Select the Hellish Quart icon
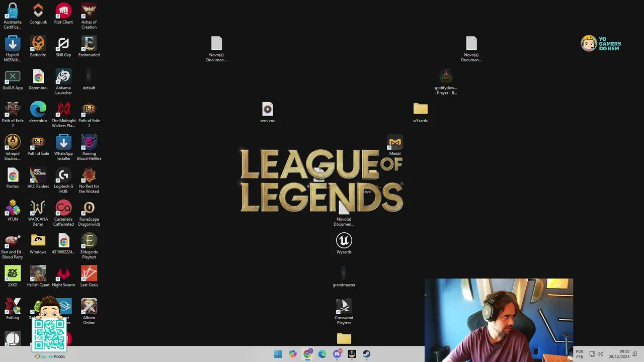 point(38,277)
